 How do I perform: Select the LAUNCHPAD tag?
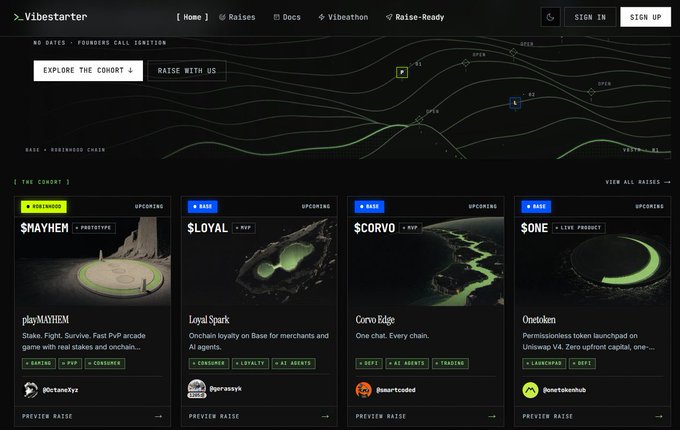coord(544,363)
